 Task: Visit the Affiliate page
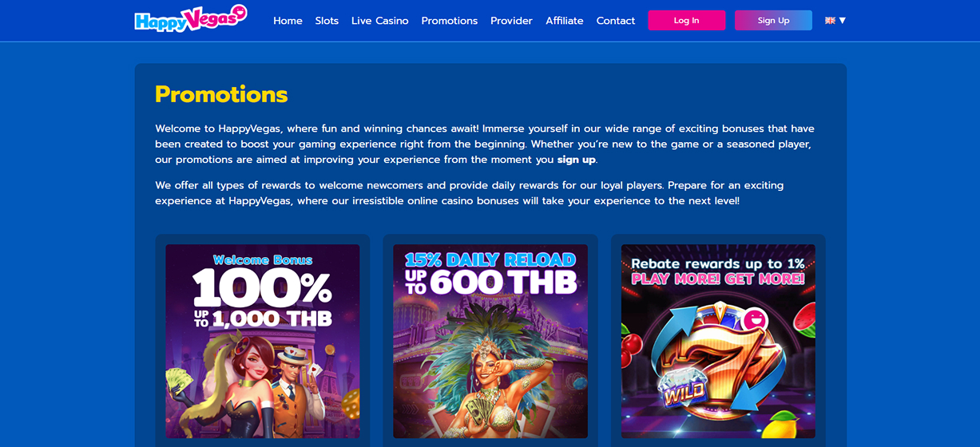click(565, 21)
